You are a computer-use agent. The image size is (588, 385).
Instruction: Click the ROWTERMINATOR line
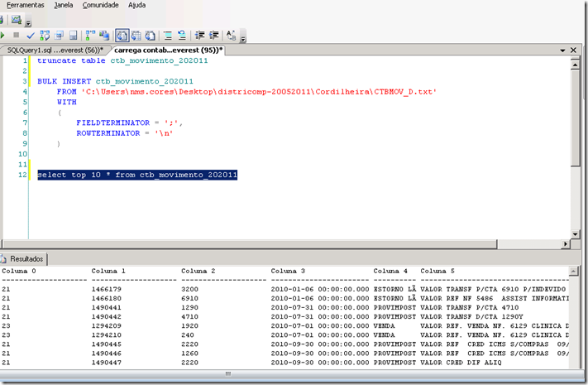pyautogui.click(x=125, y=133)
